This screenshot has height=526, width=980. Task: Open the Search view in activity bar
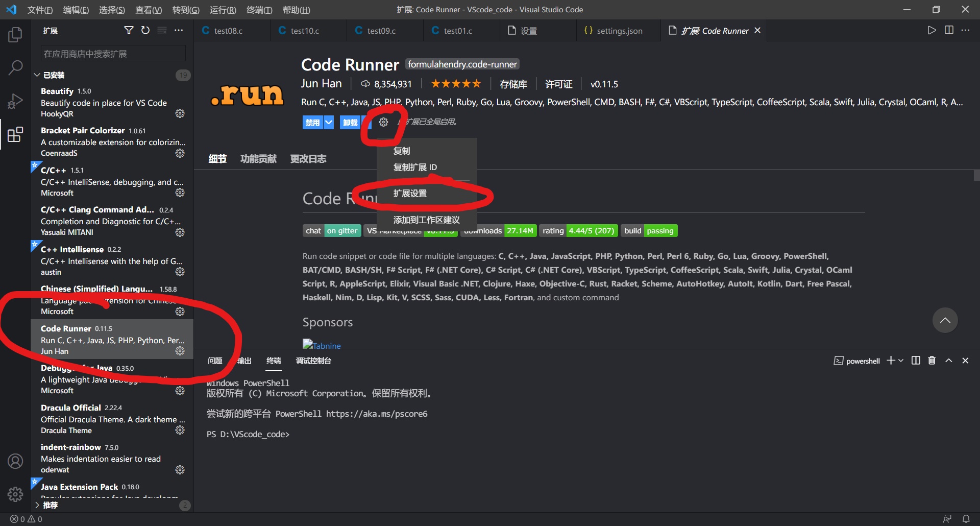pos(15,67)
